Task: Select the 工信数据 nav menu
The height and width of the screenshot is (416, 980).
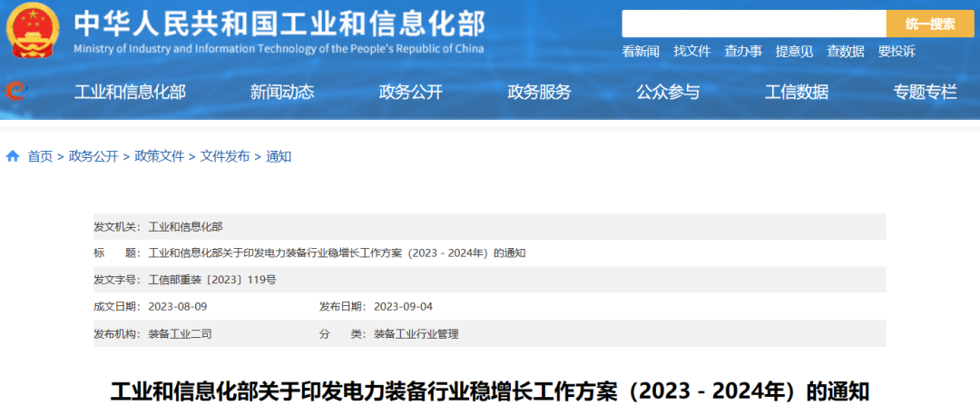Action: coord(797,93)
